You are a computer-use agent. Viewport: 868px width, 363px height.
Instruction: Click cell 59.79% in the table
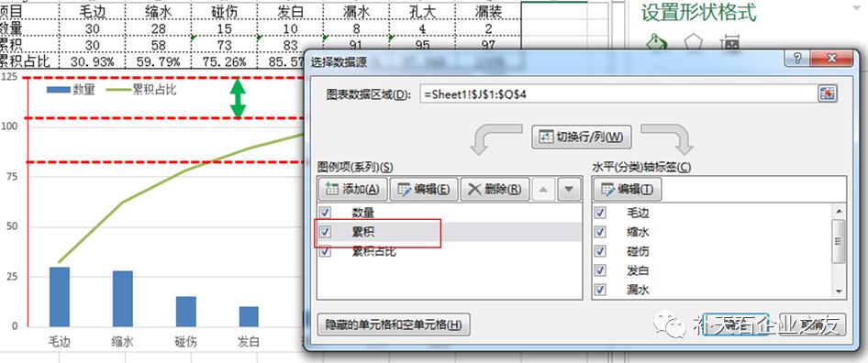[x=159, y=60]
